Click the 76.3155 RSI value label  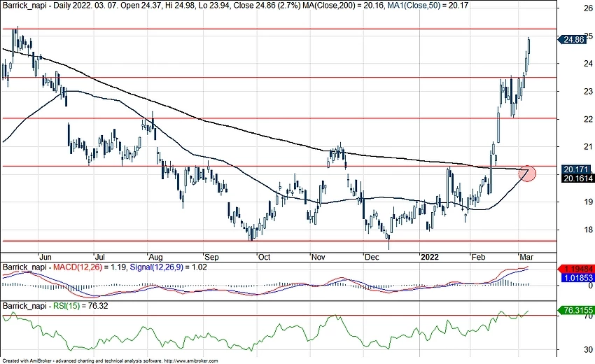[x=577, y=311]
